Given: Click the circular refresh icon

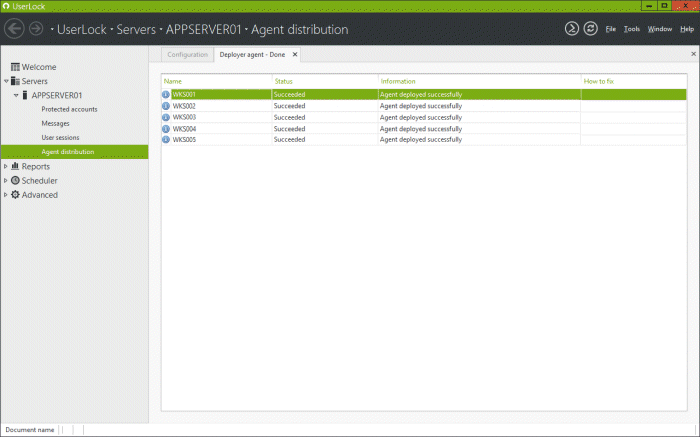Looking at the screenshot, I should pos(591,29).
